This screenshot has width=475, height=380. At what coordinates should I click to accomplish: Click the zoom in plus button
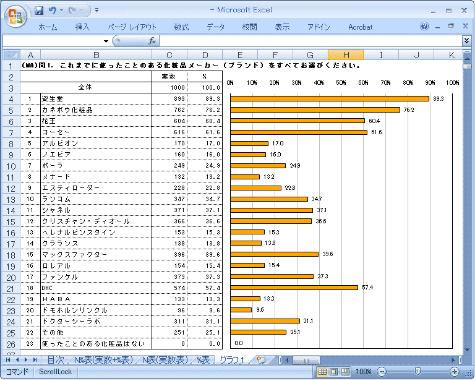pyautogui.click(x=454, y=371)
